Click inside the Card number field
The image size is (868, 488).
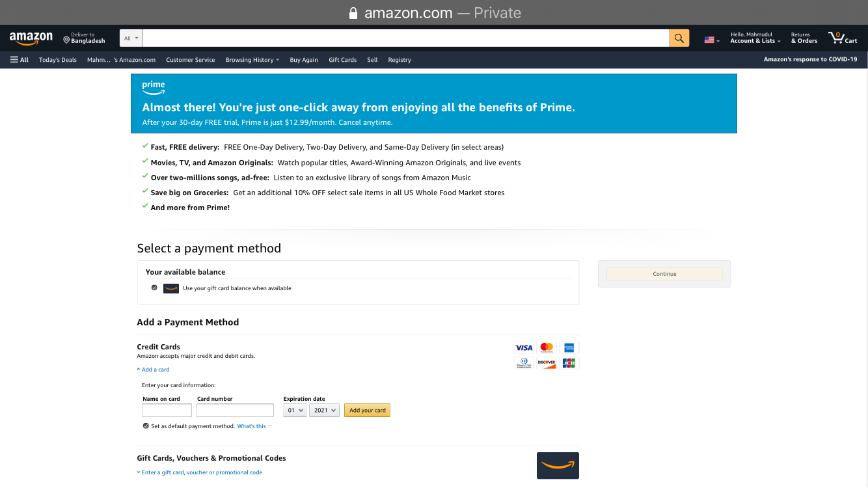tap(234, 410)
